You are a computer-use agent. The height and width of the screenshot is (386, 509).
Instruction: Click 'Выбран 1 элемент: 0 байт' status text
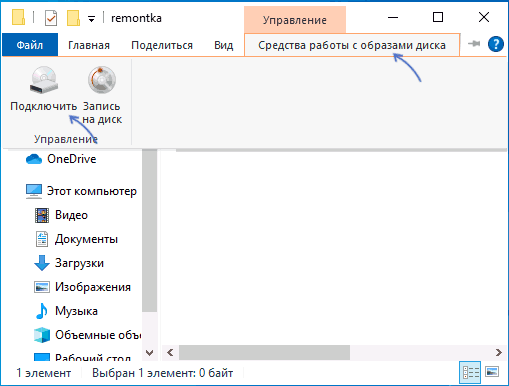coord(162,373)
